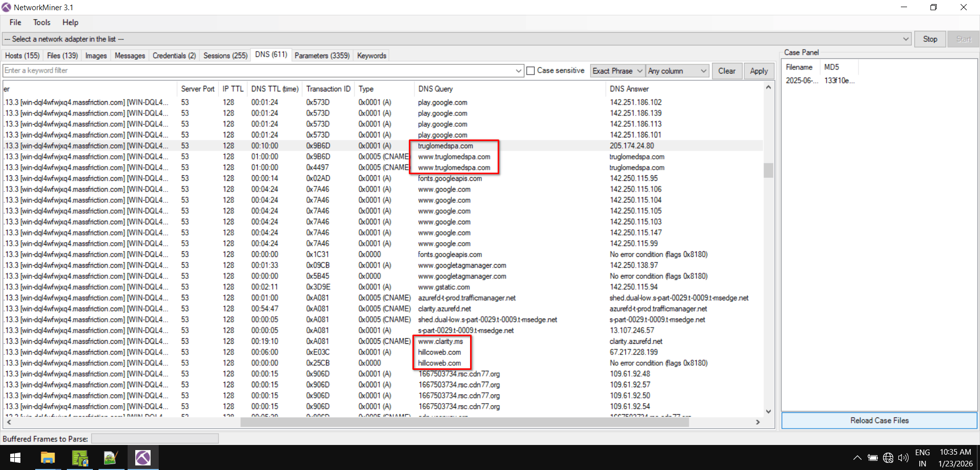980x470 pixels.
Task: Open File Explorer from taskbar
Action: [48, 457]
